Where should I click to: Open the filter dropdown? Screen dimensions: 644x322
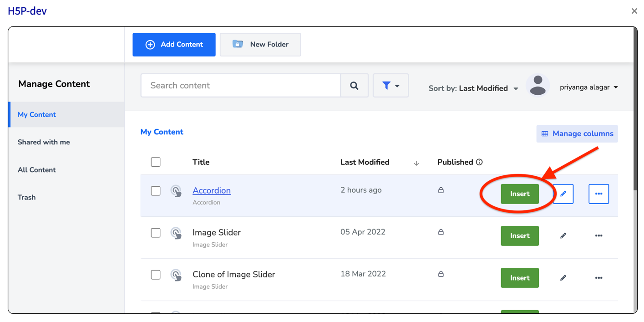[x=390, y=86]
